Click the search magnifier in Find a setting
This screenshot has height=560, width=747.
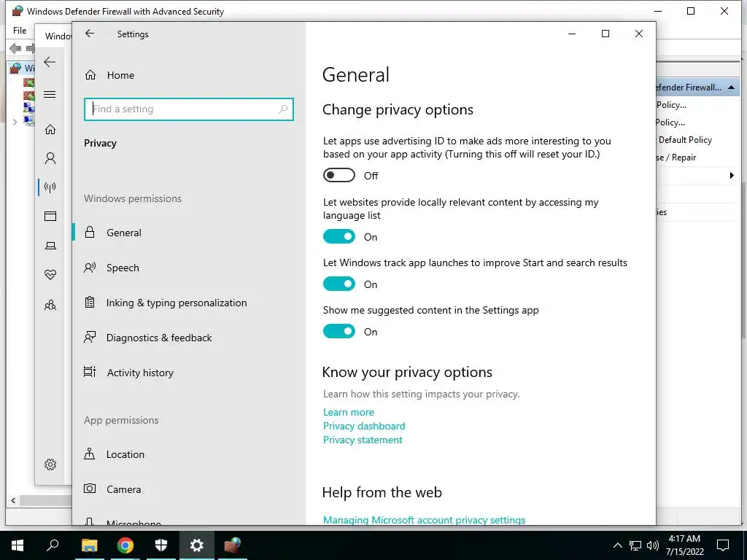283,109
